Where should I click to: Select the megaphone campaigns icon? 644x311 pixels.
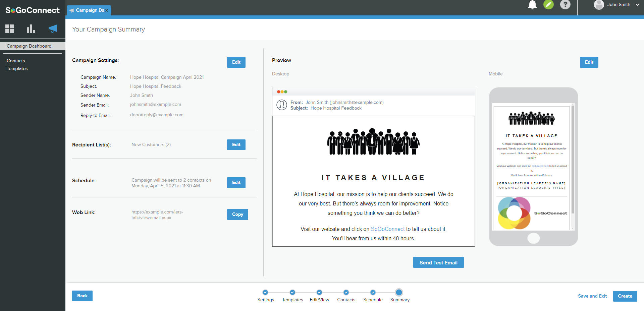[x=53, y=29]
